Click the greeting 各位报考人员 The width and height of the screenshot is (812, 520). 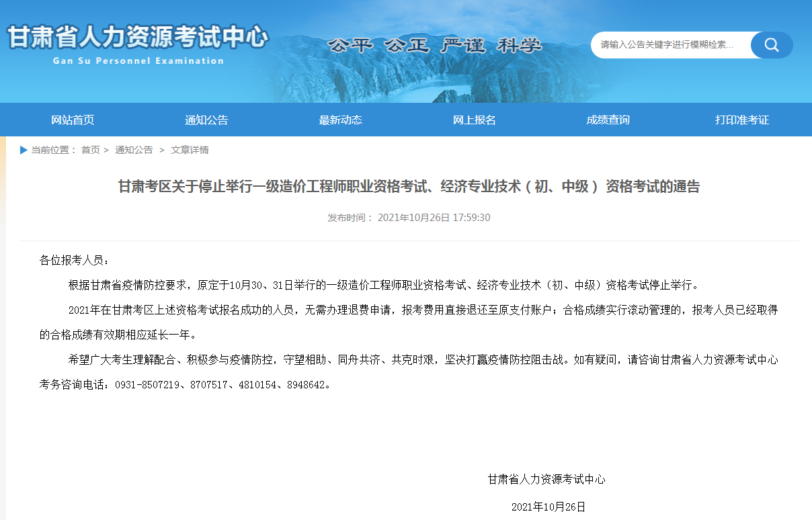[73, 261]
